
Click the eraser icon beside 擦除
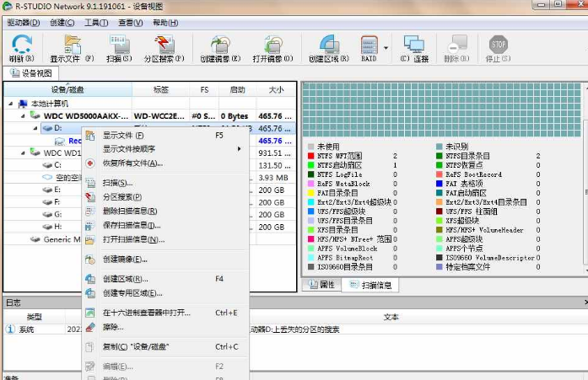click(x=90, y=327)
